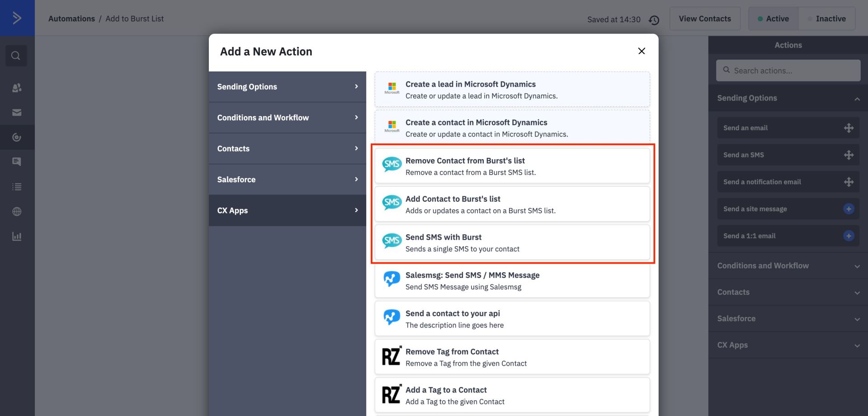Switch to the CX Apps category

pos(287,210)
